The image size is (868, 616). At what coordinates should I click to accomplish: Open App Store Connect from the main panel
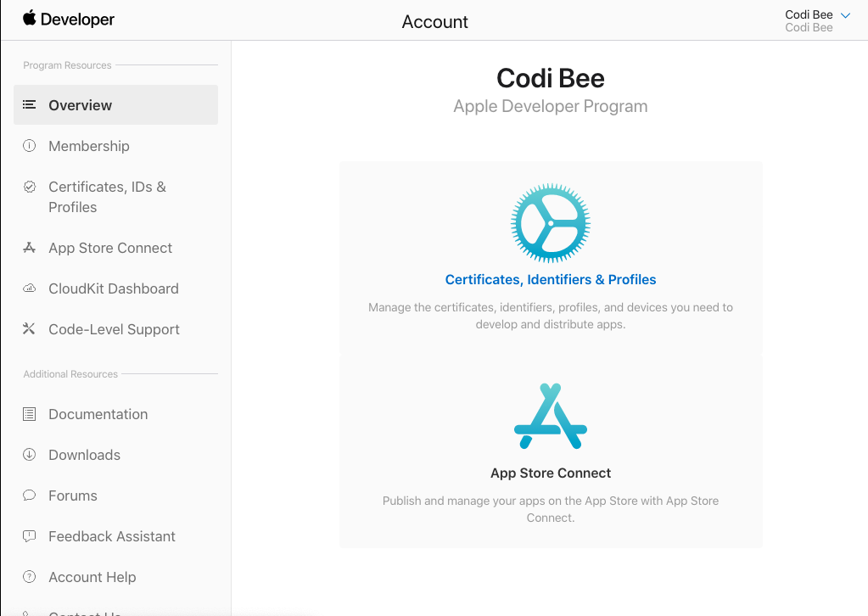point(550,473)
